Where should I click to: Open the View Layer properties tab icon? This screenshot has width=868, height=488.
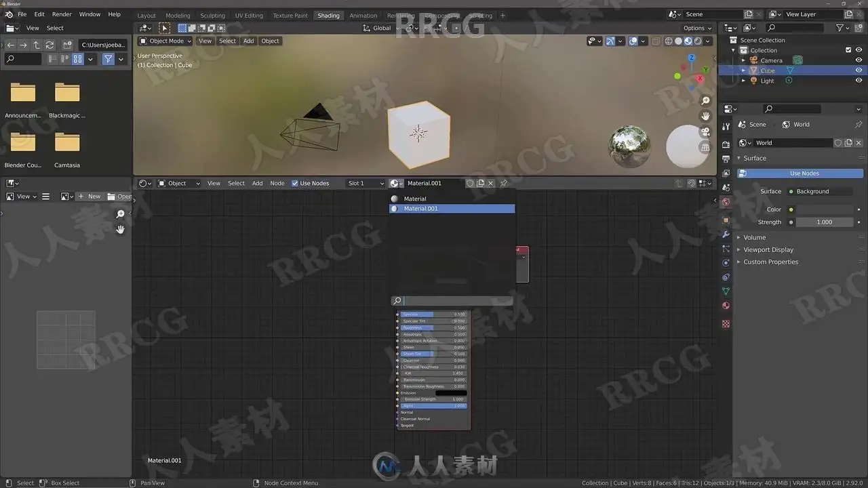pyautogui.click(x=726, y=172)
